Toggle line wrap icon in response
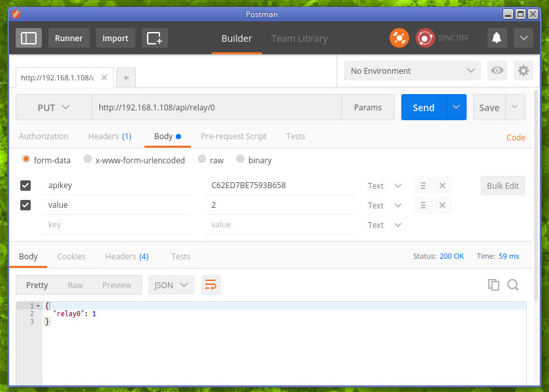This screenshot has width=549, height=392. (210, 285)
